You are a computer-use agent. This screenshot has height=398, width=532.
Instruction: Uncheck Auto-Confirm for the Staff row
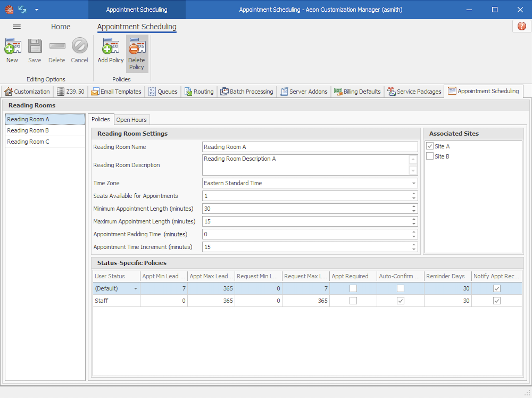click(400, 300)
